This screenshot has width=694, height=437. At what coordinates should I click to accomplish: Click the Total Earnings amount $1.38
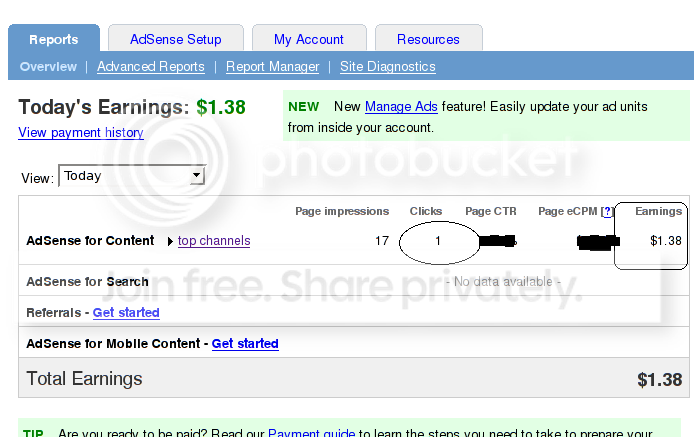tap(659, 380)
